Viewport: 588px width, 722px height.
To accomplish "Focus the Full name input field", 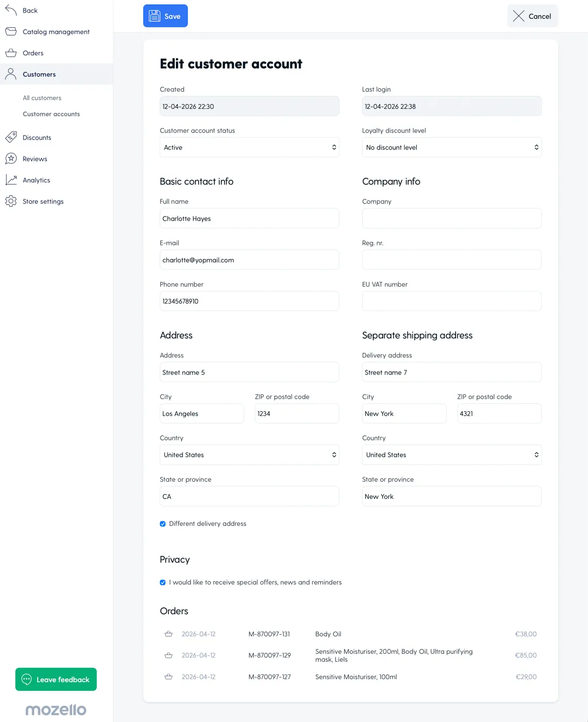I will click(249, 219).
